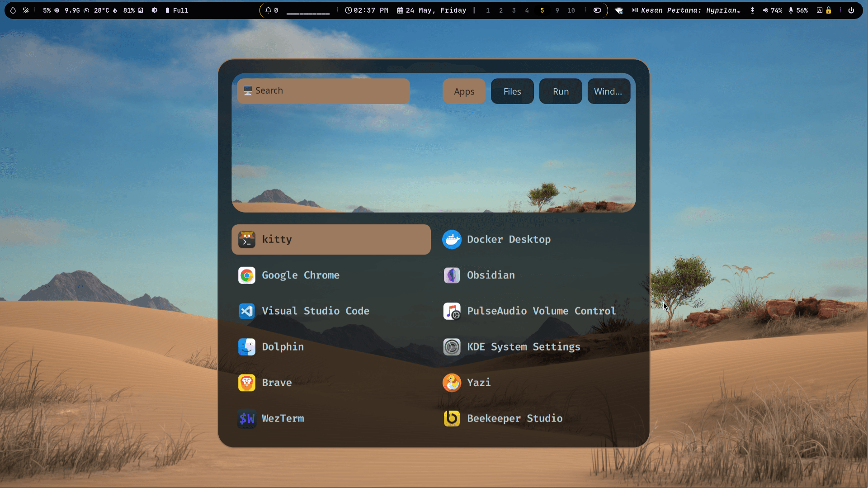Image resolution: width=868 pixels, height=488 pixels.
Task: Toggle the lock indicator in top bar
Action: click(829, 10)
